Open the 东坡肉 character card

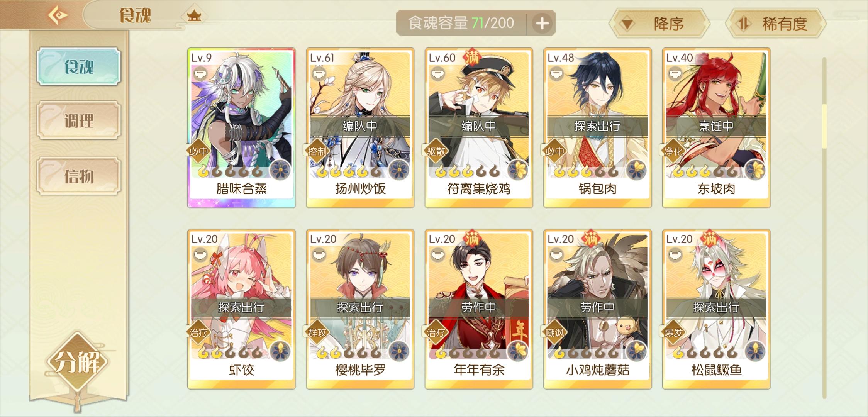pyautogui.click(x=716, y=128)
